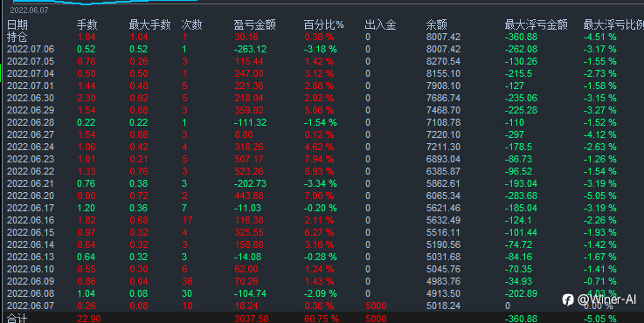Image resolution: width=644 pixels, height=323 pixels.
Task: Select the 2022.06.20 date row
Action: point(31,196)
